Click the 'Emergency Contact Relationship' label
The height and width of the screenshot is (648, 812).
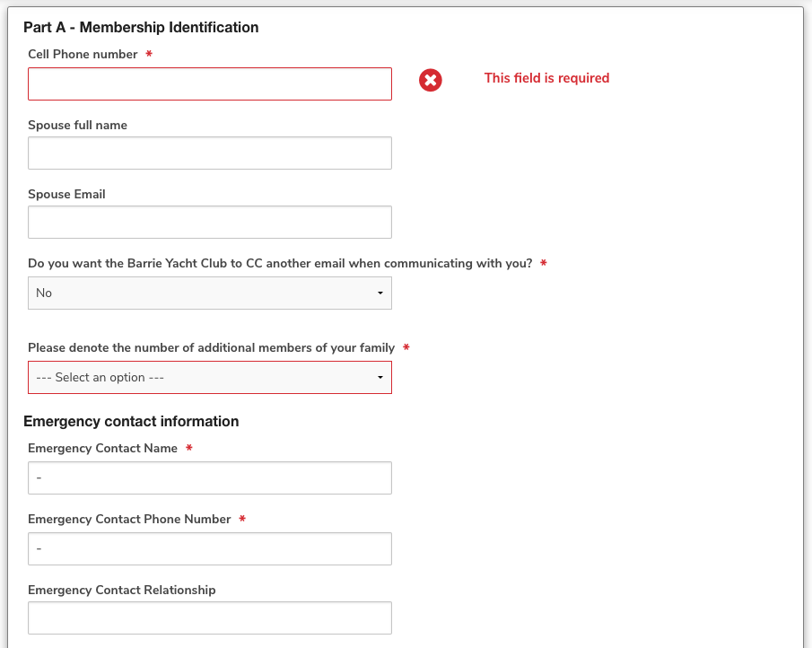tap(121, 590)
